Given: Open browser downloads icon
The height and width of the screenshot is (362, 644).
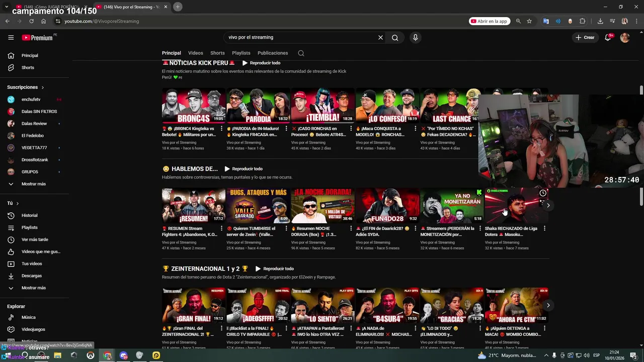Looking at the screenshot, I should click(x=600, y=21).
